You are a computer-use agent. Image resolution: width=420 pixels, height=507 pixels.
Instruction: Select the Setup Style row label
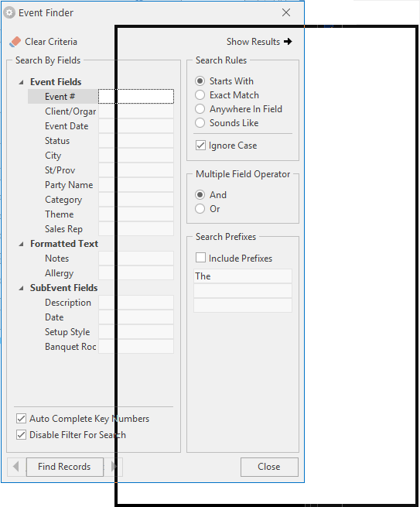(67, 332)
